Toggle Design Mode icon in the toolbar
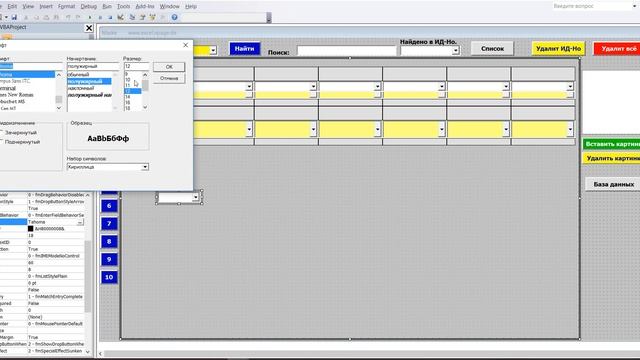Screen dimensions: 640x360 point(120,17)
